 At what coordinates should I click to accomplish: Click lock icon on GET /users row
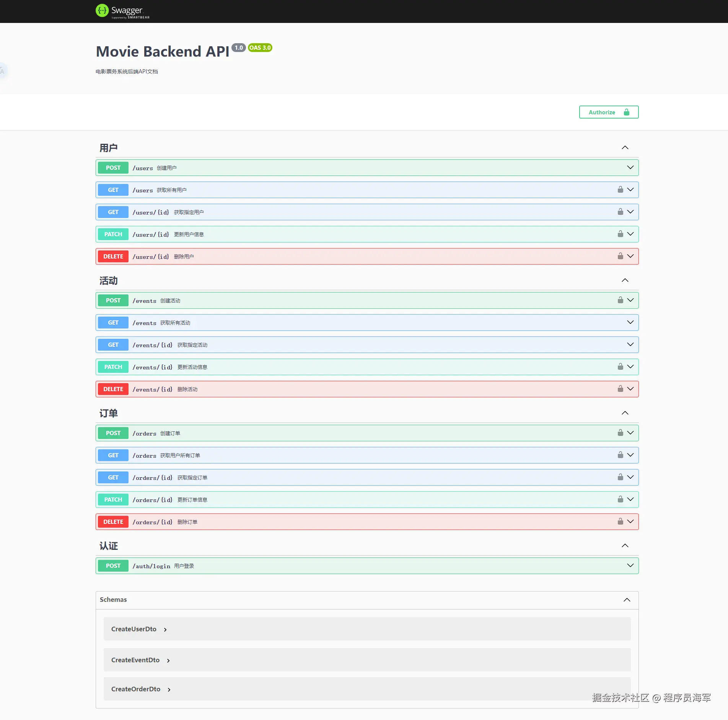click(620, 190)
